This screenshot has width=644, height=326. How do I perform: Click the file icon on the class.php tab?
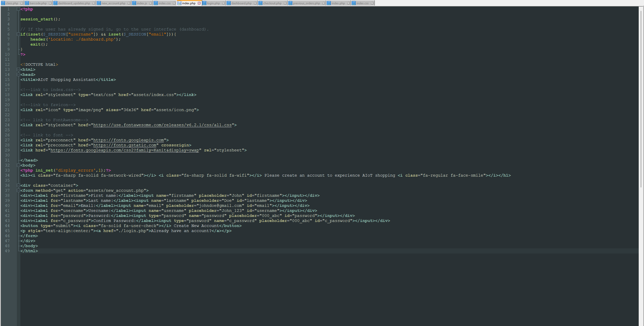(x=4, y=3)
